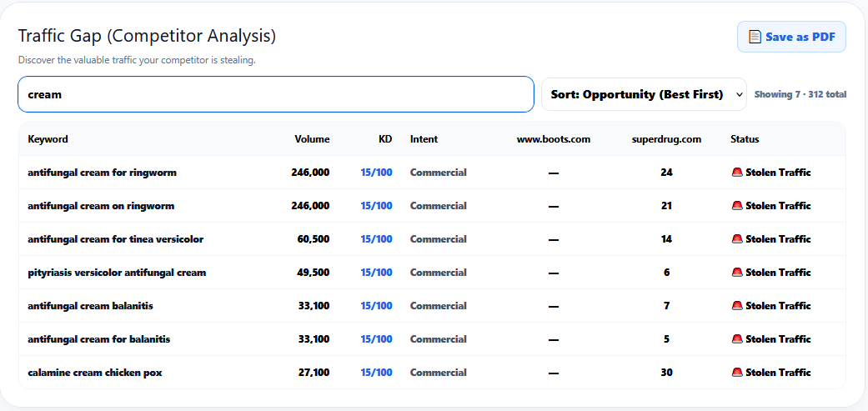This screenshot has width=868, height=411.
Task: Click siren icon for antifungal cream on ringworm
Action: (737, 206)
